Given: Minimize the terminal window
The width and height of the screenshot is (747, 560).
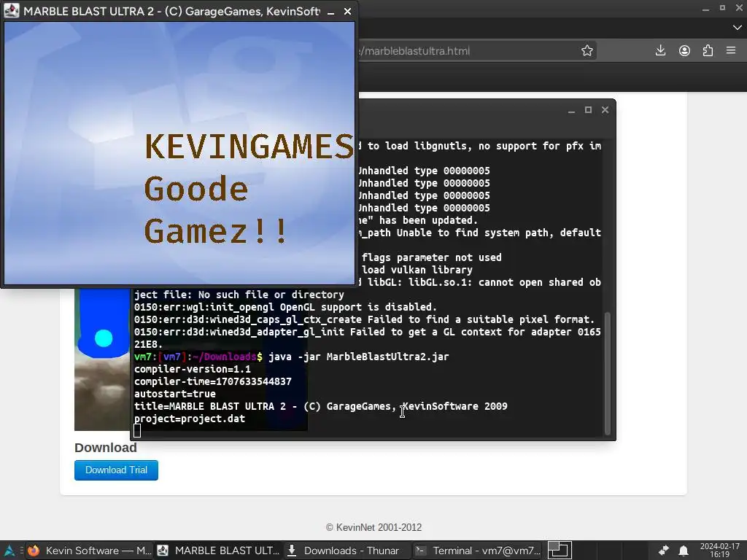Looking at the screenshot, I should pyautogui.click(x=571, y=110).
